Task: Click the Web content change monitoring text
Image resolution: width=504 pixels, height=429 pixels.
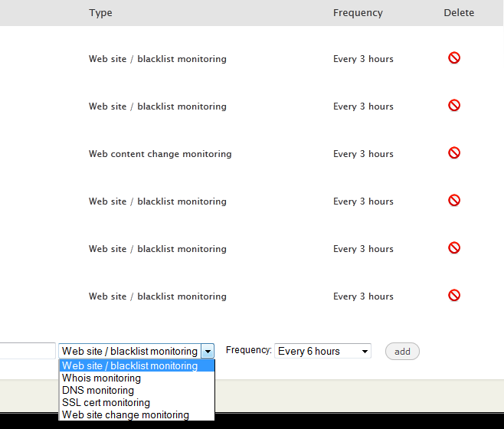Action: tap(160, 154)
